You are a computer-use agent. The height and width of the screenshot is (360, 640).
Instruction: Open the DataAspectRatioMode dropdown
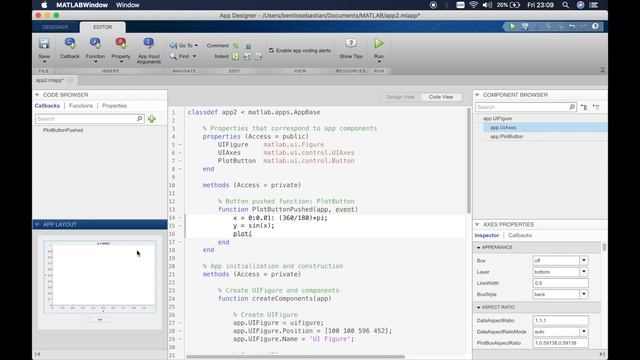[x=584, y=331]
